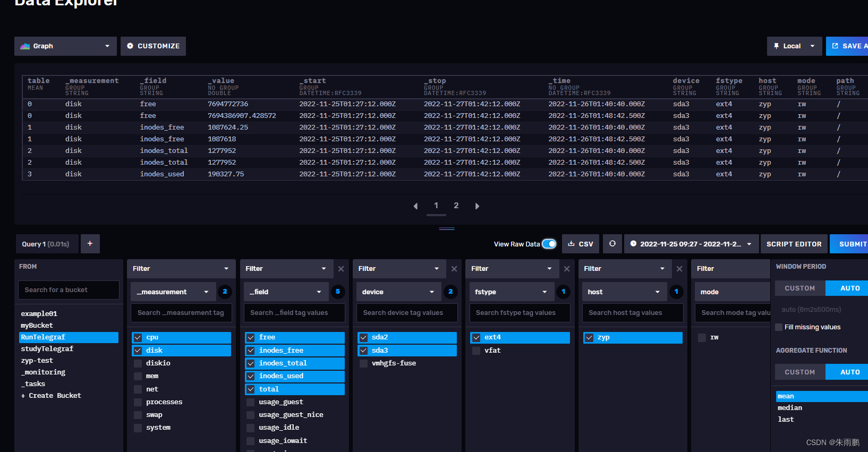
Task: Download results with the CSV button
Action: coord(581,244)
